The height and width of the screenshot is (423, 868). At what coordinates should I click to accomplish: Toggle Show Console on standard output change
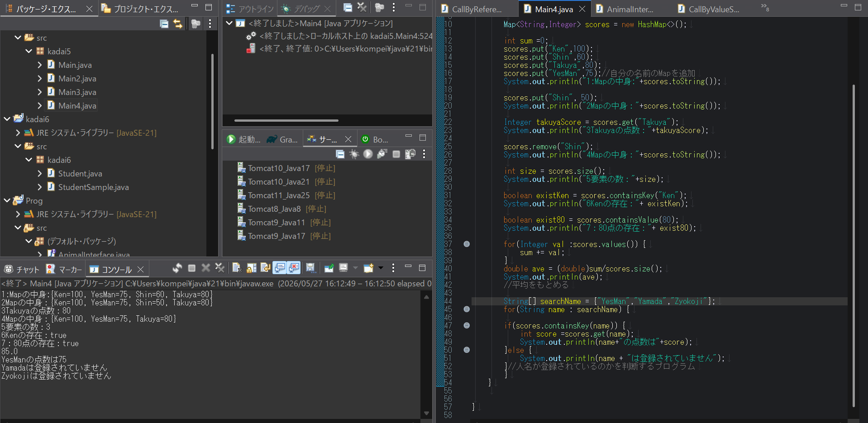(x=280, y=268)
